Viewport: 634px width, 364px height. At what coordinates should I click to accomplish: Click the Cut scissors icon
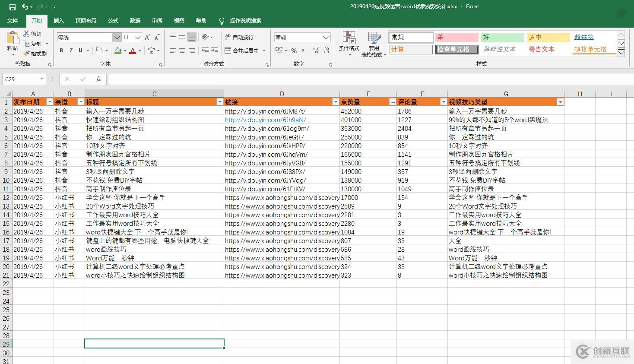click(x=26, y=34)
